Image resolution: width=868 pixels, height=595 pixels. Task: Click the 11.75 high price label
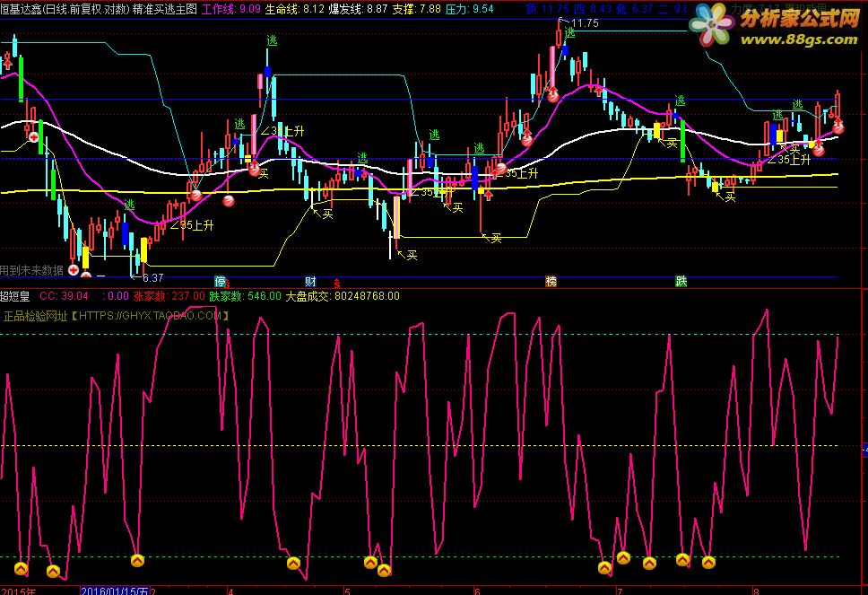click(586, 23)
